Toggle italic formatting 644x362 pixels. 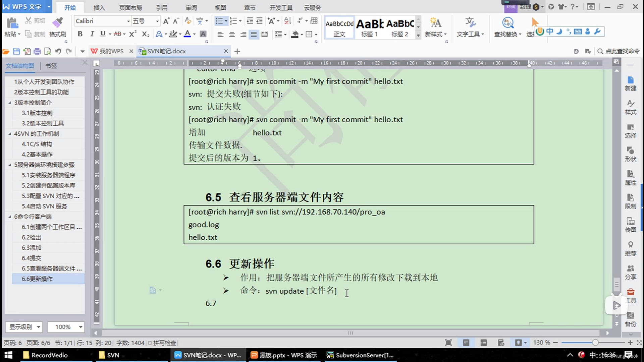[x=92, y=34]
